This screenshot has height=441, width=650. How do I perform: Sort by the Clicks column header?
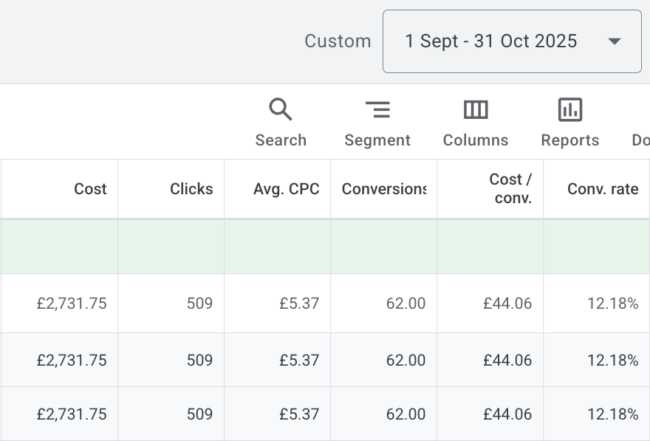point(191,189)
